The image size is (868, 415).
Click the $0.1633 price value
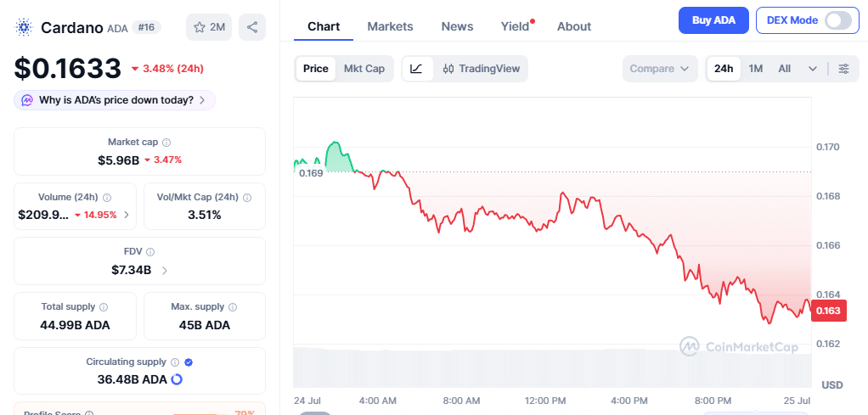click(68, 69)
